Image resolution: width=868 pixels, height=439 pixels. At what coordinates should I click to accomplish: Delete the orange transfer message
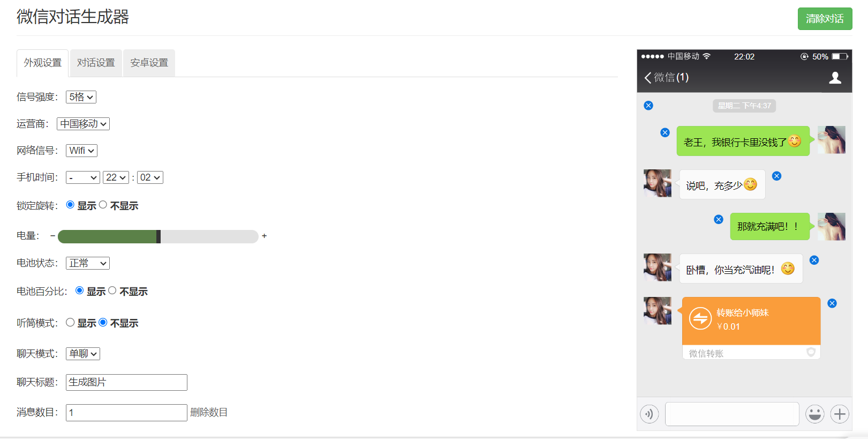tap(832, 303)
